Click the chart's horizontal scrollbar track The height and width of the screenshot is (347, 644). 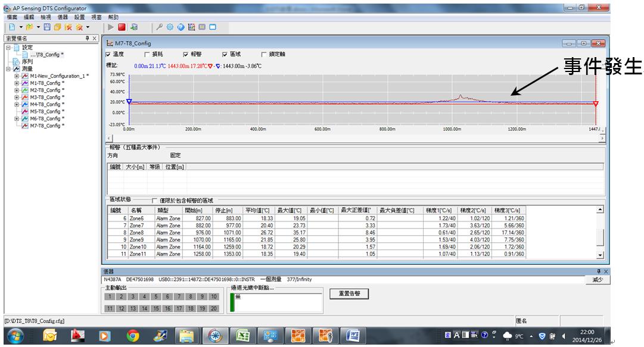point(357,137)
